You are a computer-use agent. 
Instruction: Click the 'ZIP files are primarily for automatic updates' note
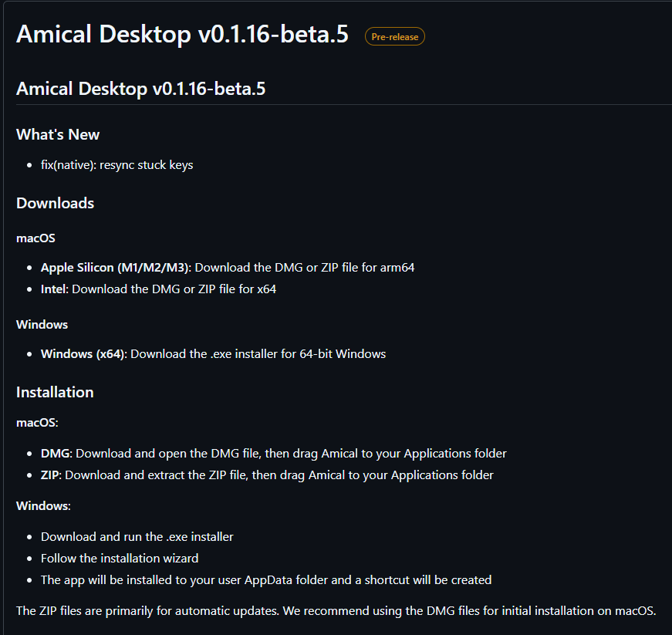pyautogui.click(x=336, y=610)
